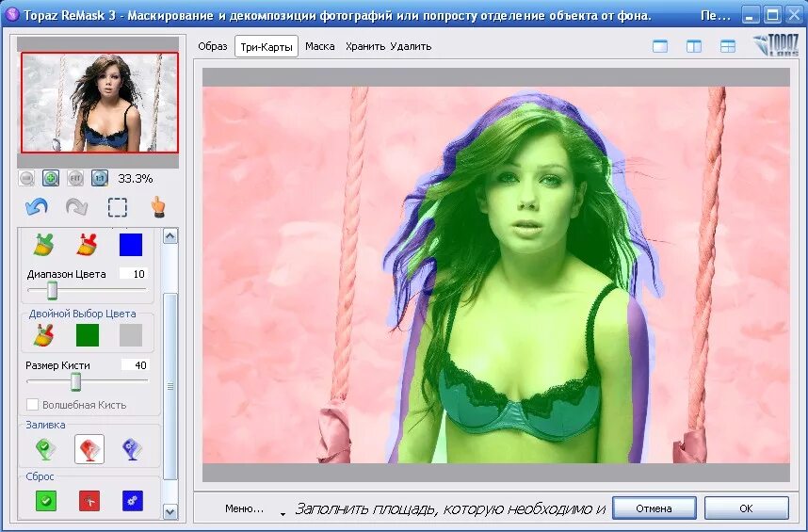
Task: Minimize the Topaz ReMask window
Action: (751, 16)
